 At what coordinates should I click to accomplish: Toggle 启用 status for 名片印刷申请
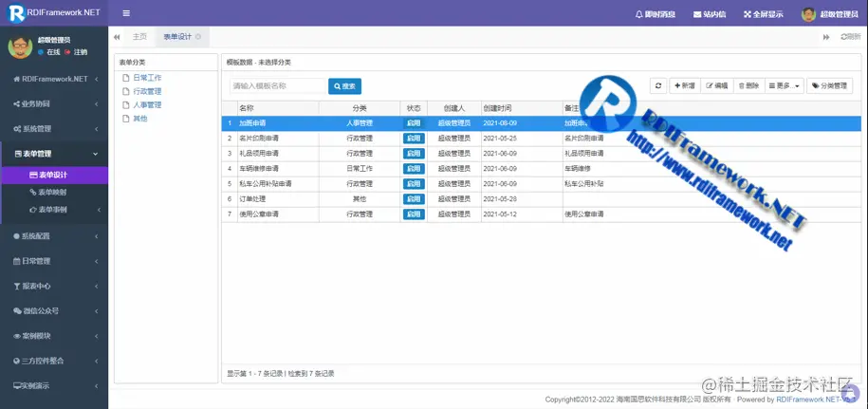click(414, 139)
